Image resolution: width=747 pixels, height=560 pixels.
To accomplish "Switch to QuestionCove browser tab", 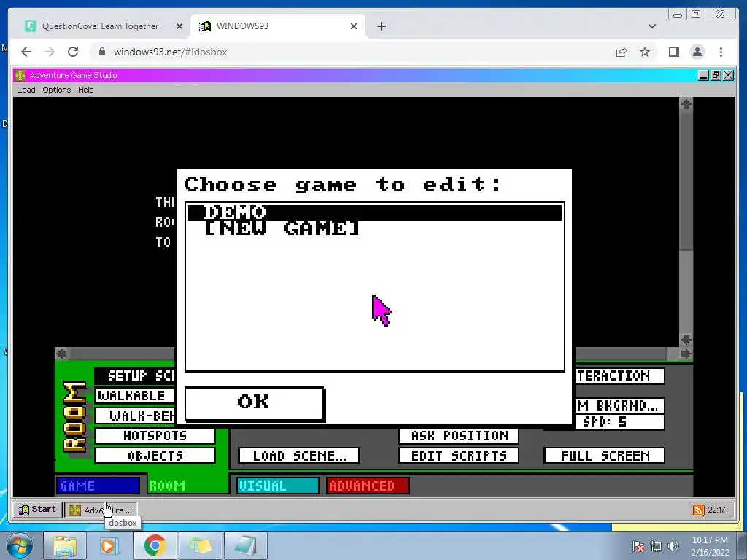I will pyautogui.click(x=100, y=26).
